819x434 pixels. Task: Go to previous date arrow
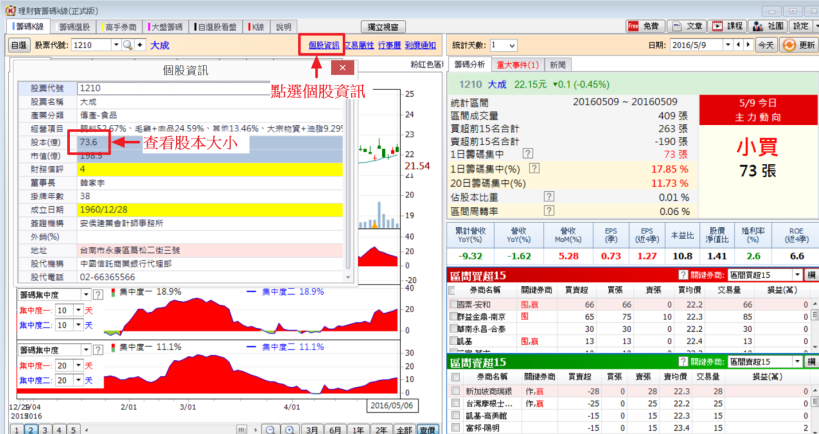(x=740, y=45)
